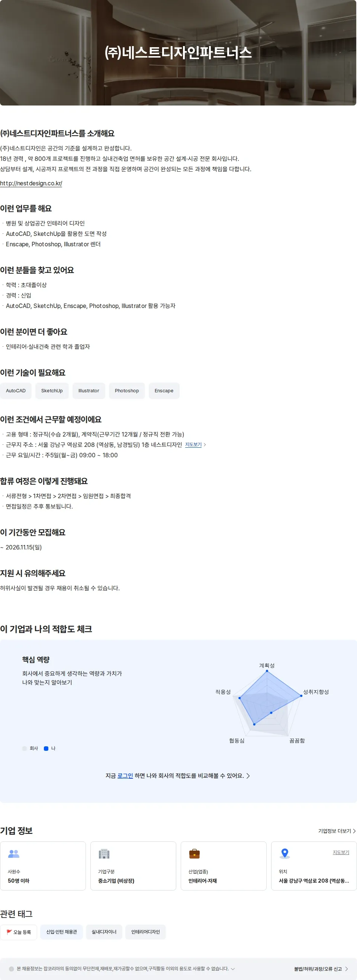Click the chevron after work address 지도보기
The height and width of the screenshot is (980, 357).
(205, 445)
